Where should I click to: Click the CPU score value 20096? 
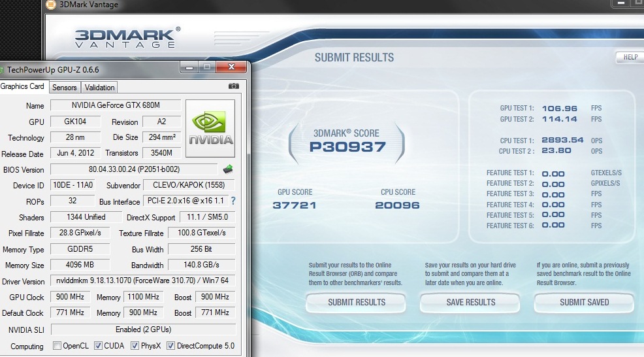[x=398, y=205]
